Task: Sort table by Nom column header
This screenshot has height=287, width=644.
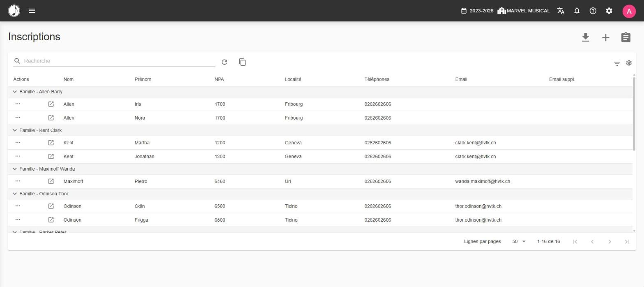Action: [x=69, y=79]
